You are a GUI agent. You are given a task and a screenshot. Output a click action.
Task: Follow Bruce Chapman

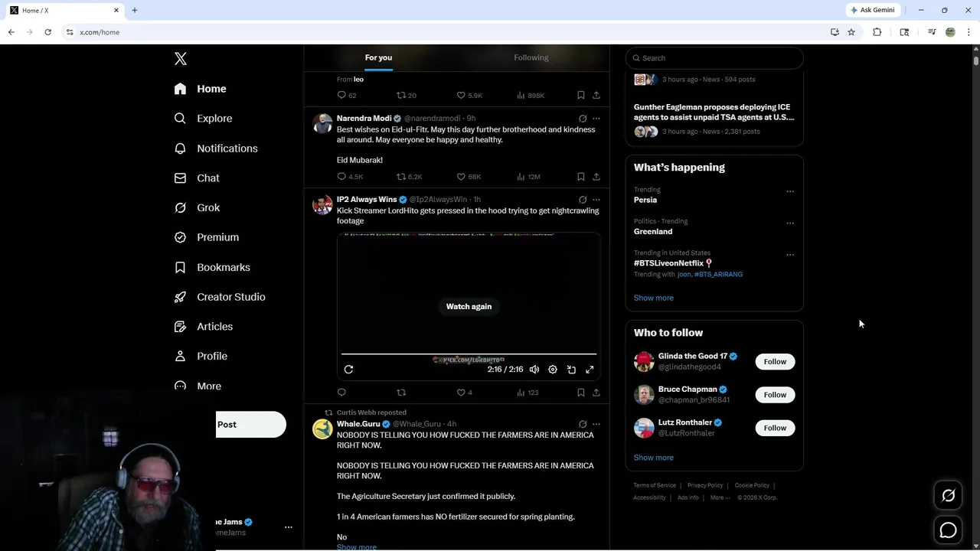point(775,395)
